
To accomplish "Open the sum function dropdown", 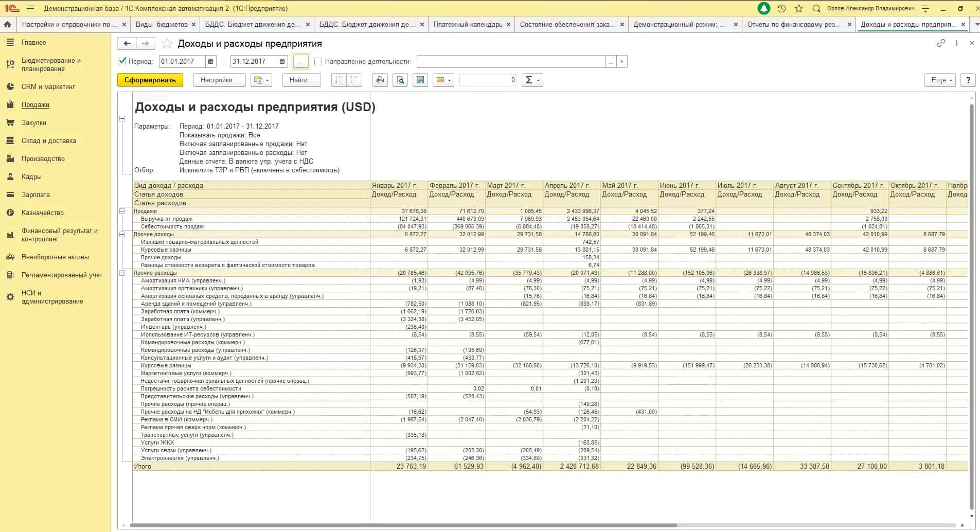I will coord(532,80).
